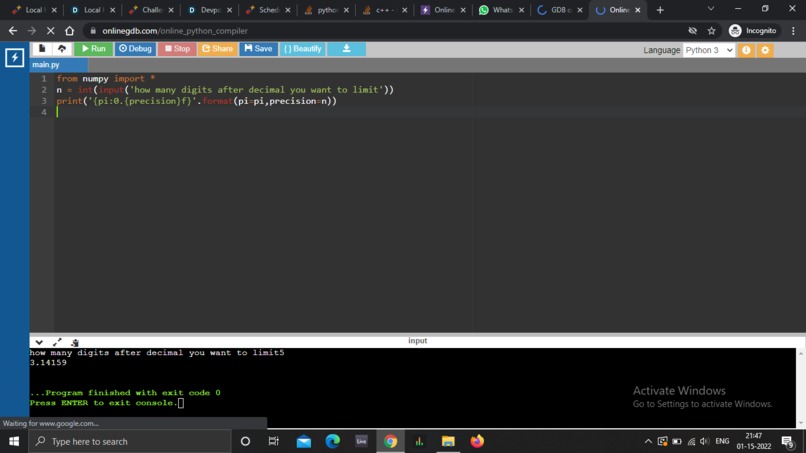Image resolution: width=806 pixels, height=453 pixels.
Task: Open Cortana circle icon on the taskbar
Action: [245, 441]
